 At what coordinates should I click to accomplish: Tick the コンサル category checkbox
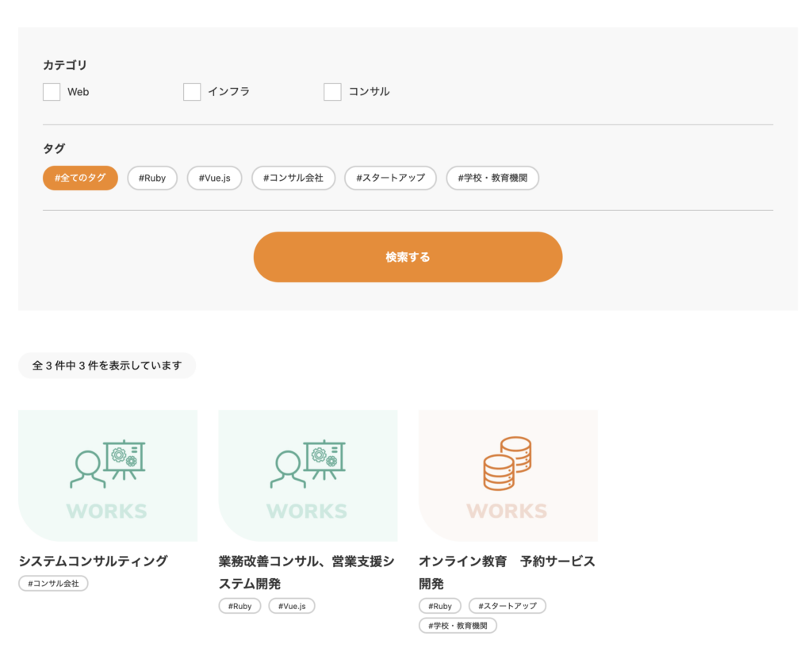[x=332, y=92]
